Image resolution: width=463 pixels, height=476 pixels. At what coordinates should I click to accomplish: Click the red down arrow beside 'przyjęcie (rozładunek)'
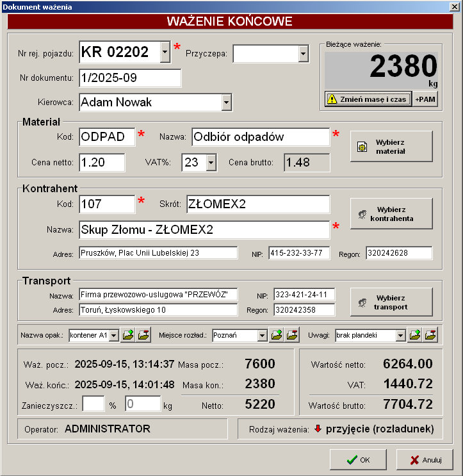318,429
